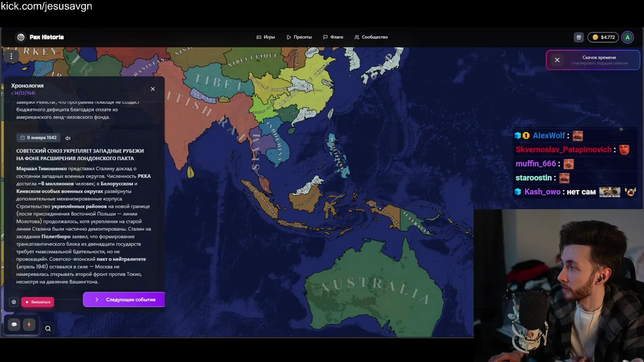Close the Хронология panel

pyautogui.click(x=153, y=89)
